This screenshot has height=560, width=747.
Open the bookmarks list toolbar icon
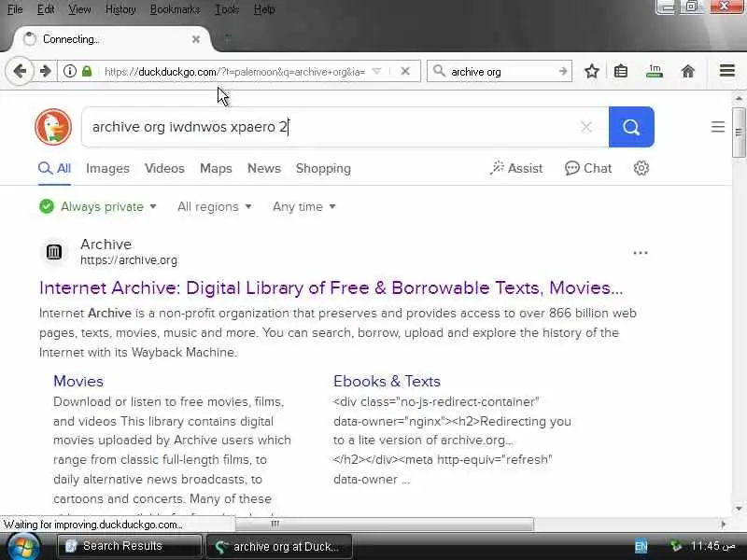pos(621,72)
